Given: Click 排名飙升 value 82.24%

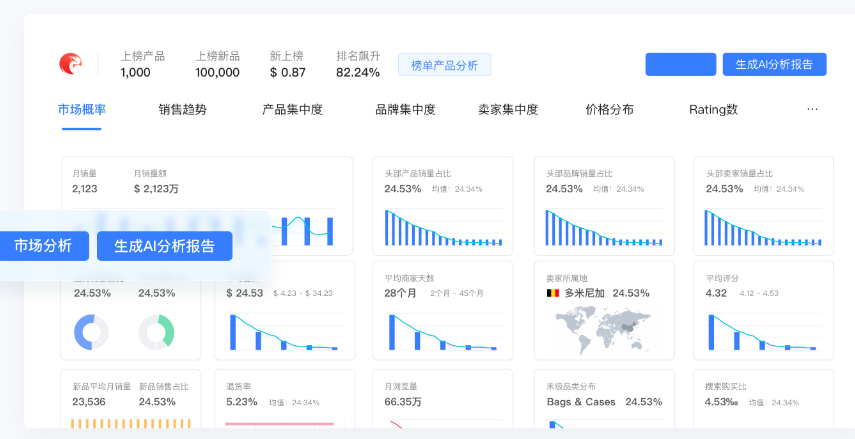Looking at the screenshot, I should point(358,73).
